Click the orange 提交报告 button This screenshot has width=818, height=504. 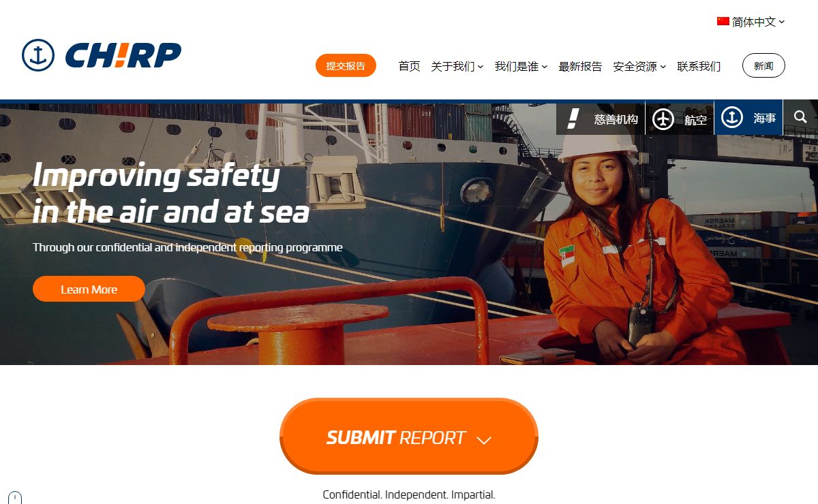[346, 65]
